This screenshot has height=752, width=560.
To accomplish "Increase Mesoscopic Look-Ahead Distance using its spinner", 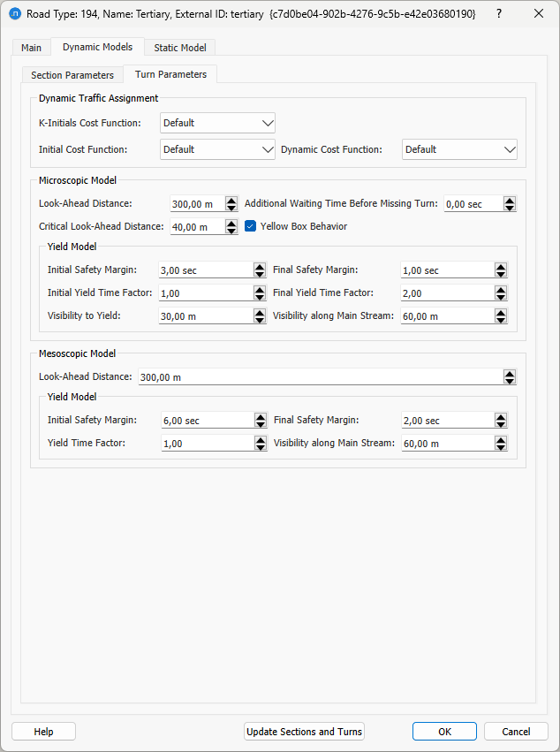I will [x=510, y=372].
